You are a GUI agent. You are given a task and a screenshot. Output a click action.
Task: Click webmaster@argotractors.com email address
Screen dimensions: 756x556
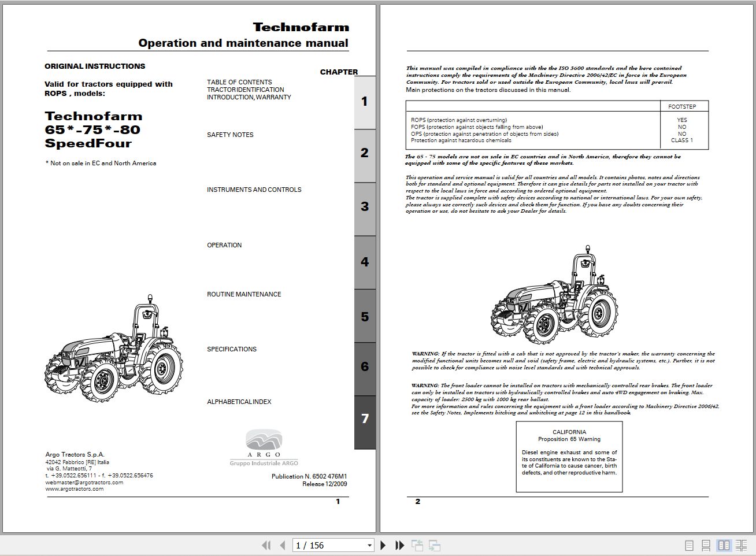[84, 483]
